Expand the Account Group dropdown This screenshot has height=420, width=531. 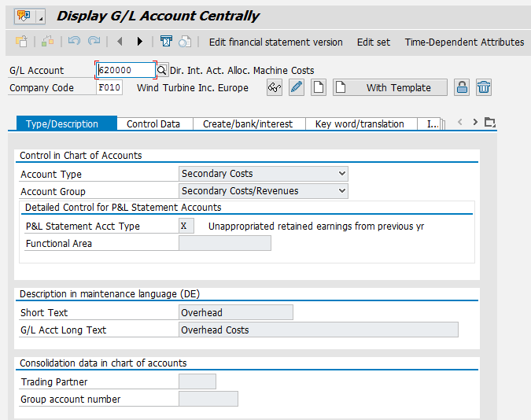coord(341,191)
